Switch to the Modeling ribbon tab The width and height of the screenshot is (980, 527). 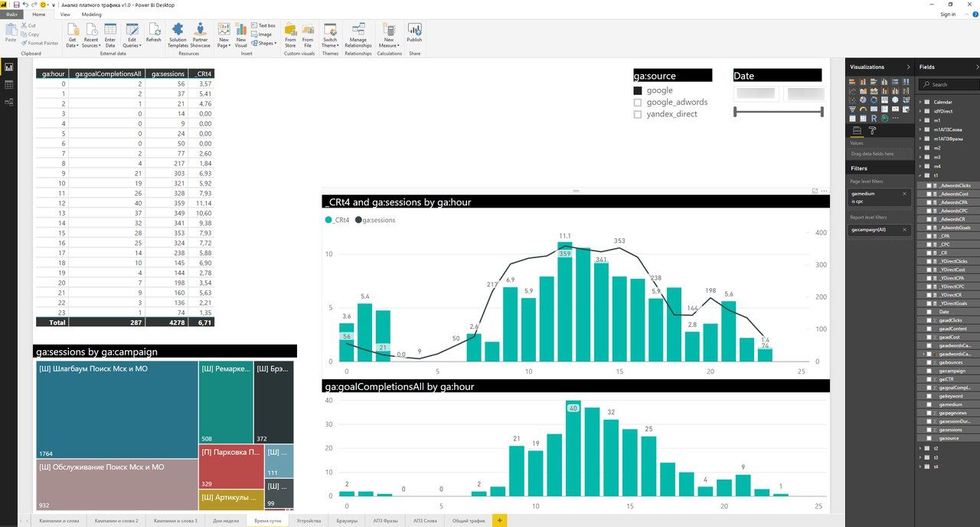(91, 15)
